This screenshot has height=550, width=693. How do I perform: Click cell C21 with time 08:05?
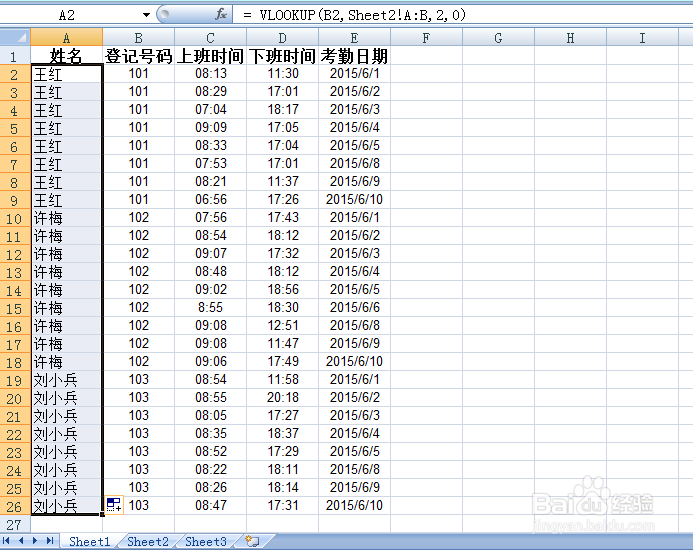pos(211,416)
